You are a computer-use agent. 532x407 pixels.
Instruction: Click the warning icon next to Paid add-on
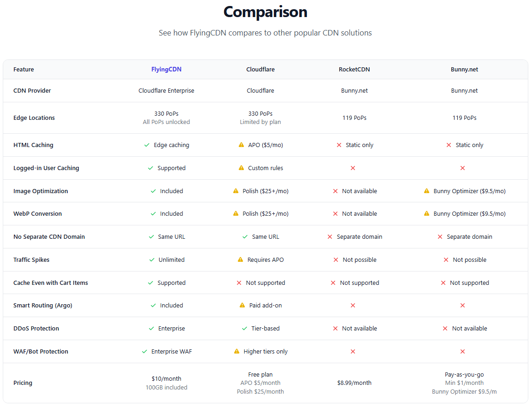[242, 305]
